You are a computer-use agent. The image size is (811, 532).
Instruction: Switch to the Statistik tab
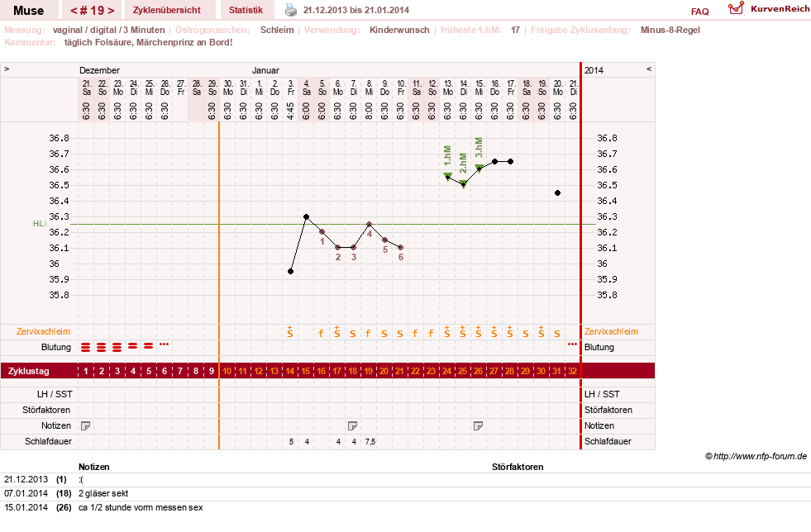click(246, 11)
